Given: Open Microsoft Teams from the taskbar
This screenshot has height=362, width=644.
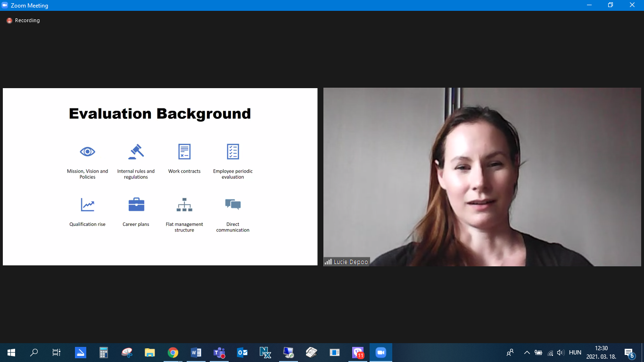Looking at the screenshot, I should [219, 353].
